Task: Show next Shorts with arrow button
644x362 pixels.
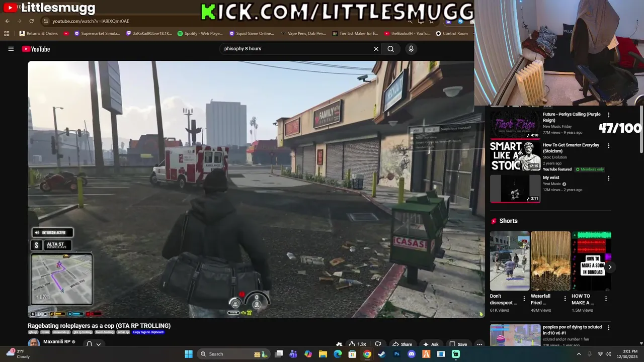Action: tap(610, 267)
